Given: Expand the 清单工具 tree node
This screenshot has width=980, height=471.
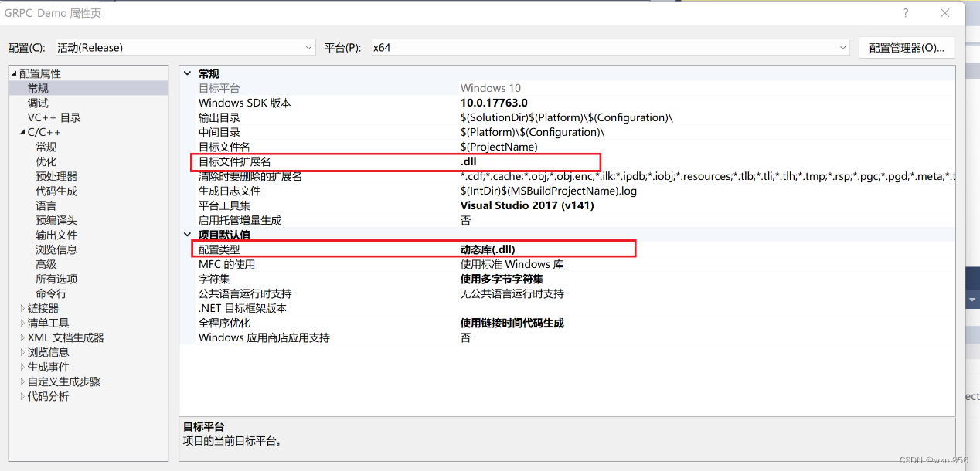Looking at the screenshot, I should coord(23,322).
